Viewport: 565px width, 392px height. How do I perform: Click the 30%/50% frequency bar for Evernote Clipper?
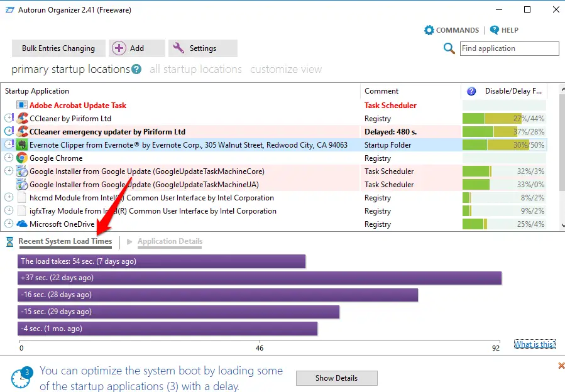coord(504,145)
